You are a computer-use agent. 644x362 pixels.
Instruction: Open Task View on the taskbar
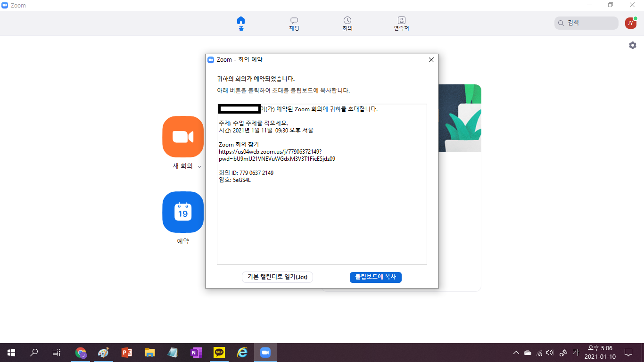57,352
